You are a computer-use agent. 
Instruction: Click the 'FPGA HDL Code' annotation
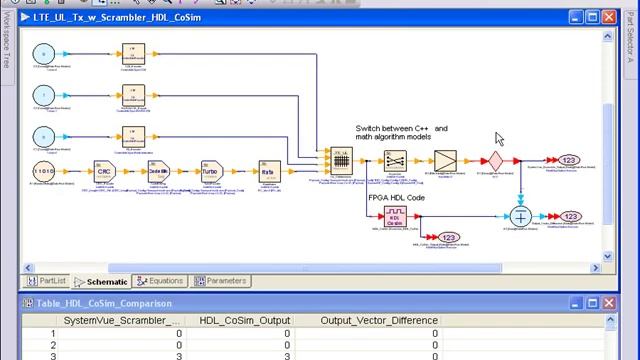[396, 198]
